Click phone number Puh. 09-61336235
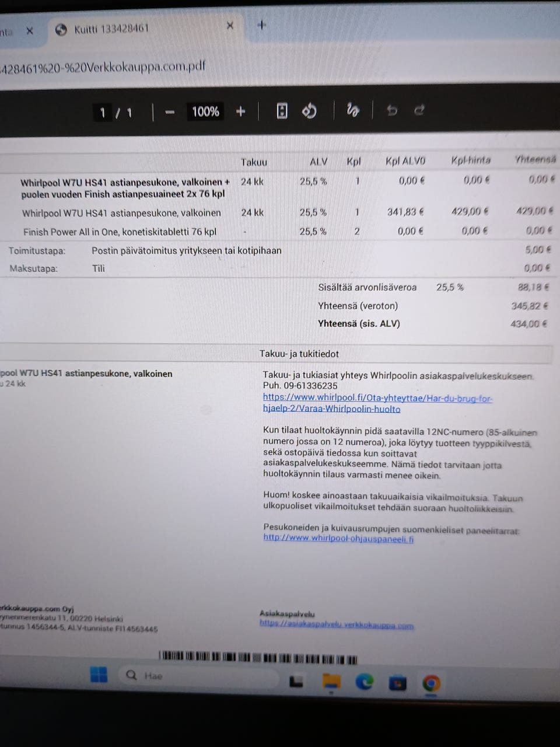Image resolution: width=560 pixels, height=747 pixels. coord(300,386)
